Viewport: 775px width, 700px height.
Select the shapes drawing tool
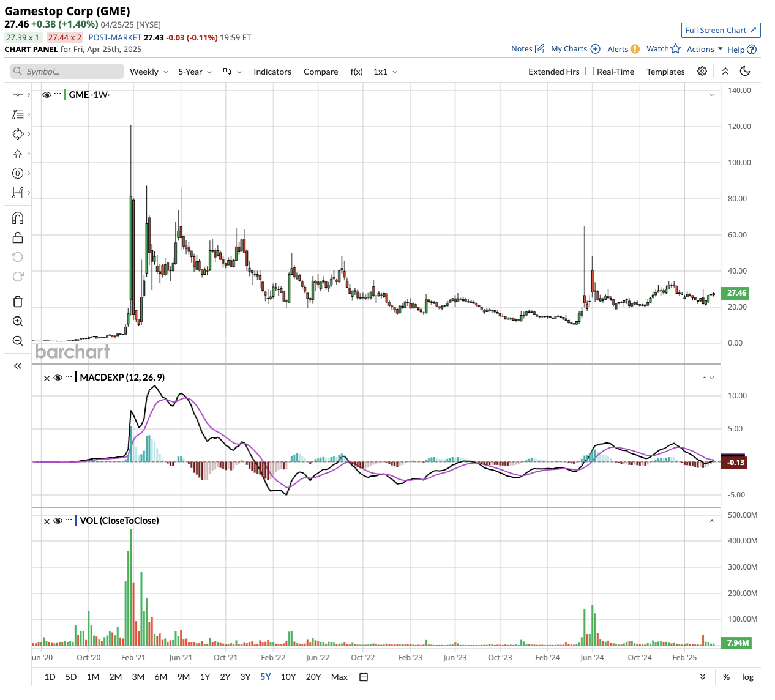tap(18, 134)
